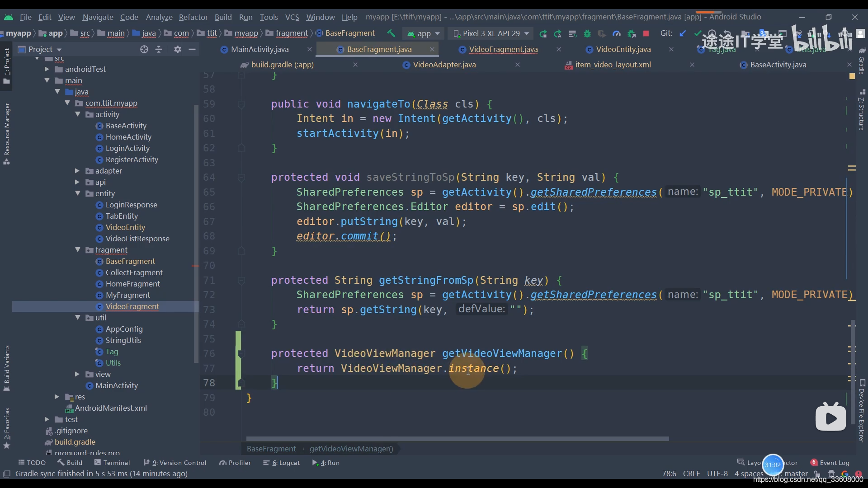Open the Device File Explorer side panel
The height and width of the screenshot is (488, 868).
[x=862, y=411]
